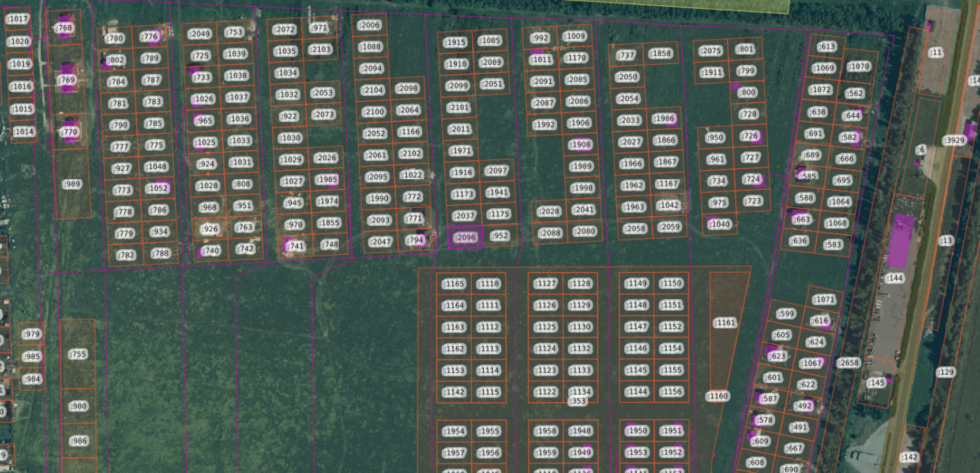Click parcel label :1165
Image resolution: width=980 pixels, height=473 pixels.
[x=454, y=284]
